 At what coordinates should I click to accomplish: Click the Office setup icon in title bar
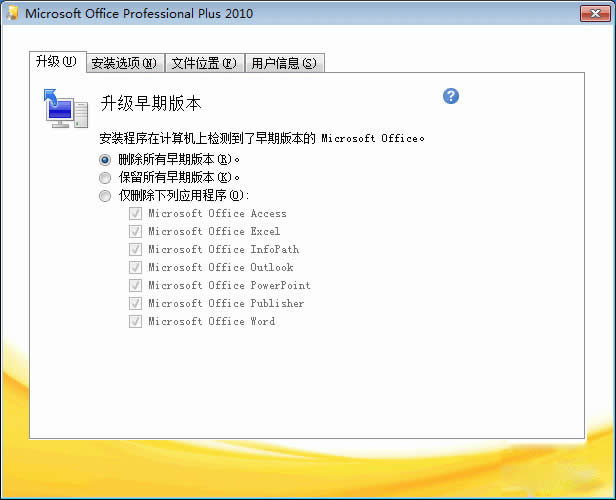12,13
